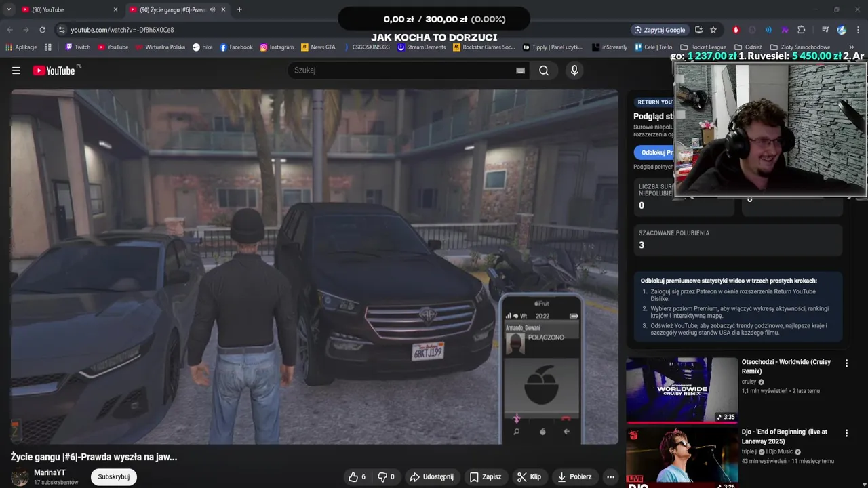Open the YouTube hamburger guide menu
Screen dimensions: 868x488
click(x=16, y=70)
